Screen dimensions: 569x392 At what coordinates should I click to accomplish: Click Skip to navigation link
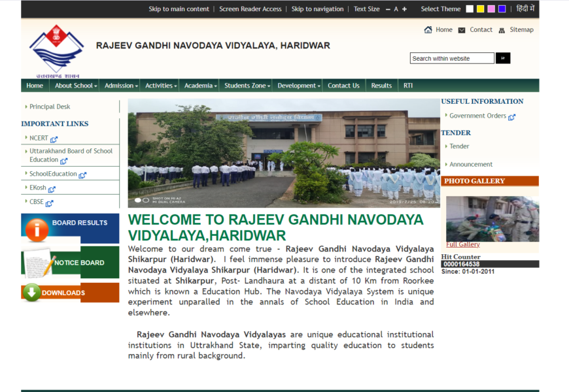[x=317, y=9]
